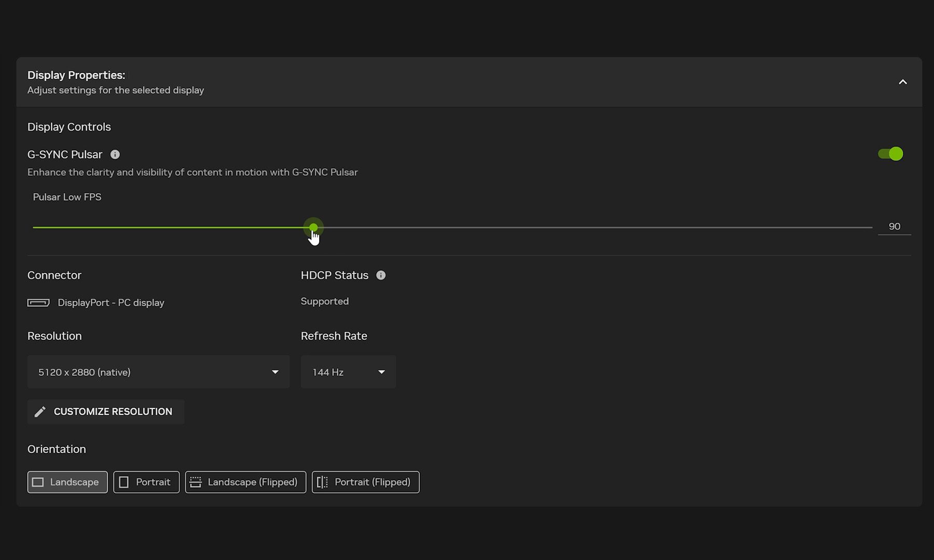
Task: Click the 'DisplayPort - PC display' text
Action: coord(111,303)
